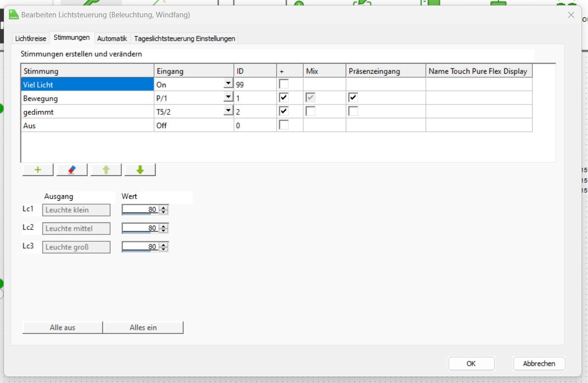Increase the Leuchte klein value with the up spinner arrow
Screen dimensions: 588x383
(x=164, y=208)
